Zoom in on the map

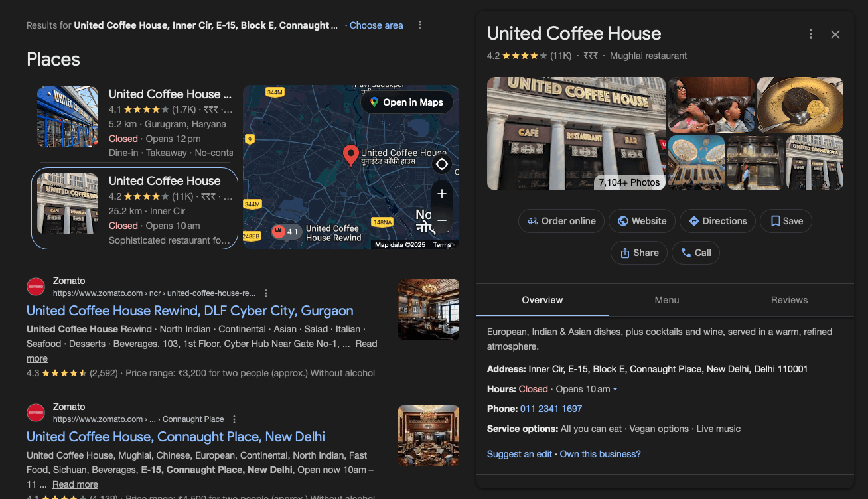tap(442, 194)
